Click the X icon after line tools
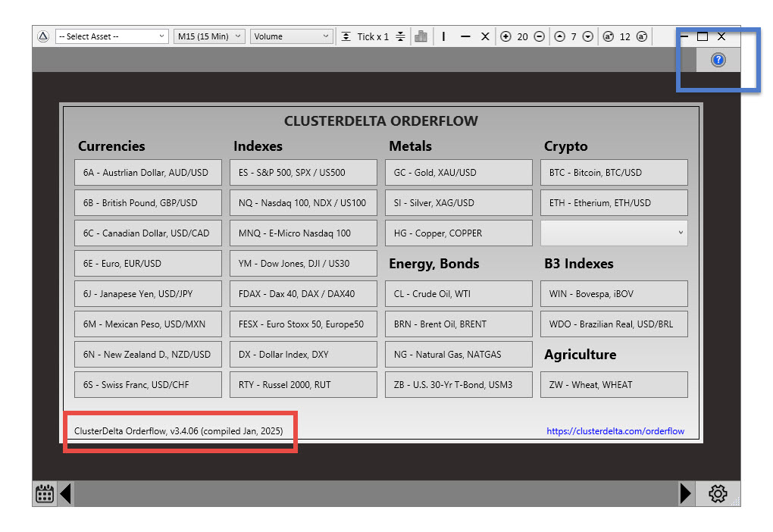Viewport: 773px width, 532px height. tap(485, 36)
